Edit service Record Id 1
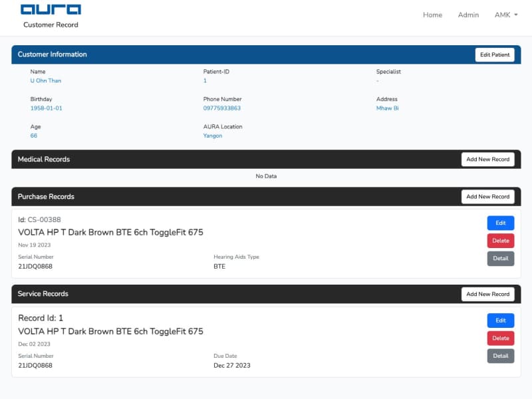 (x=500, y=321)
